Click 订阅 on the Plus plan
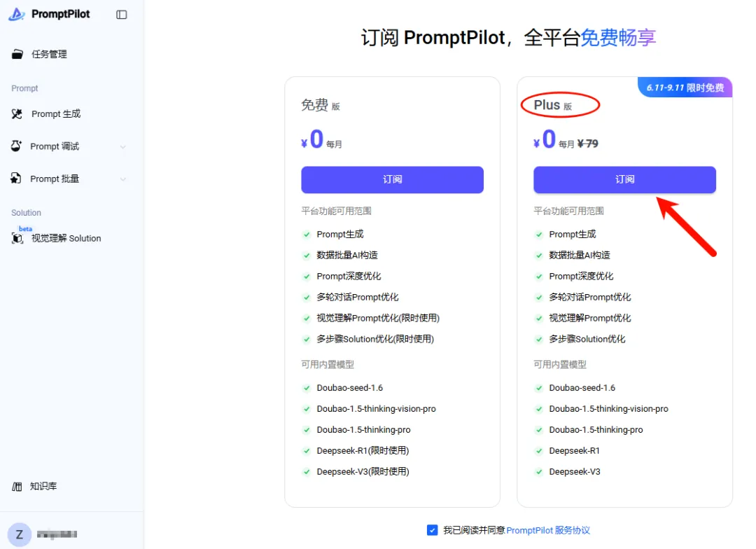The width and height of the screenshot is (756, 549). (x=624, y=180)
